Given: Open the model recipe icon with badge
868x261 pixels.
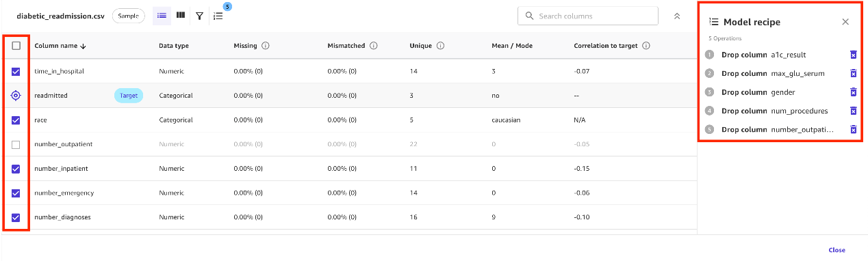Looking at the screenshot, I should (x=219, y=14).
